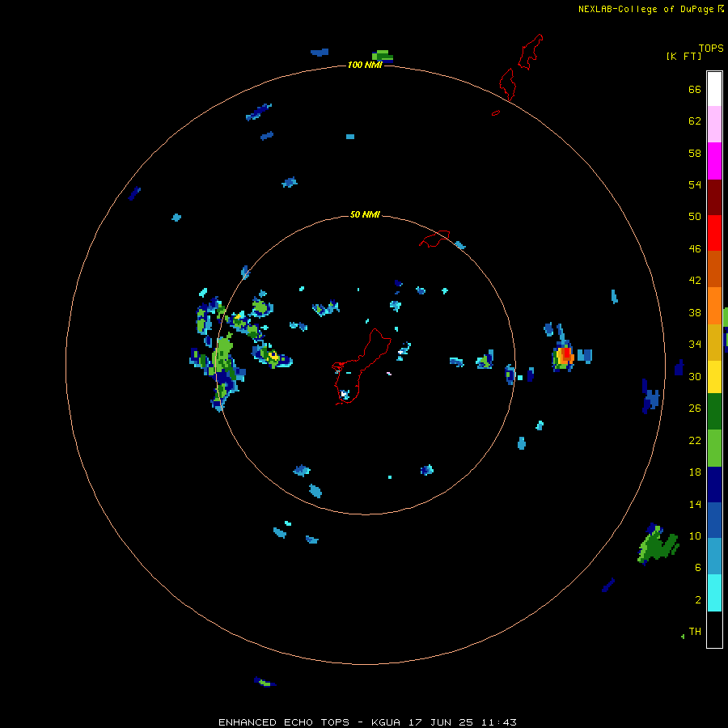Image resolution: width=728 pixels, height=728 pixels.
Task: Pick the gold legend swatch near 34
Action: coord(714,342)
